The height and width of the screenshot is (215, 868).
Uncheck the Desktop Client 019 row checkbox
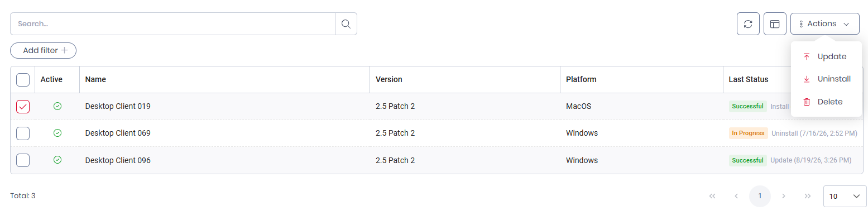23,107
